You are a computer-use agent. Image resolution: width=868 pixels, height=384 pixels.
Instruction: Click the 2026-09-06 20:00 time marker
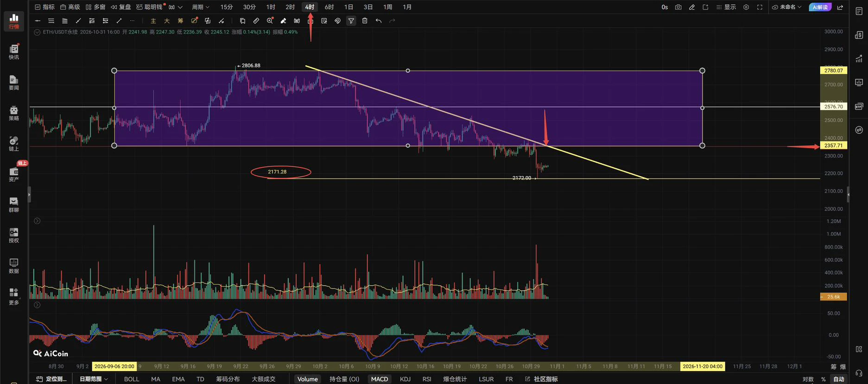pos(114,366)
